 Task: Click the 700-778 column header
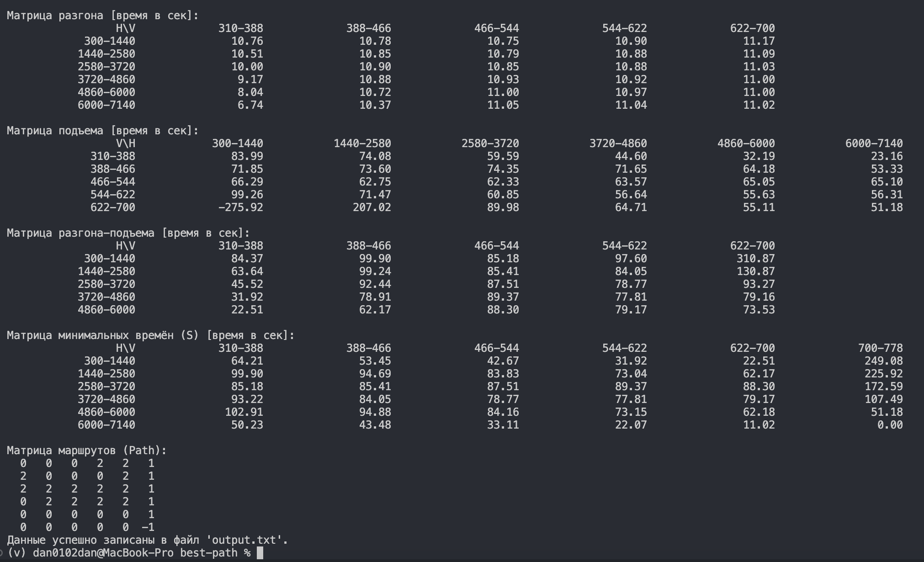[880, 348]
